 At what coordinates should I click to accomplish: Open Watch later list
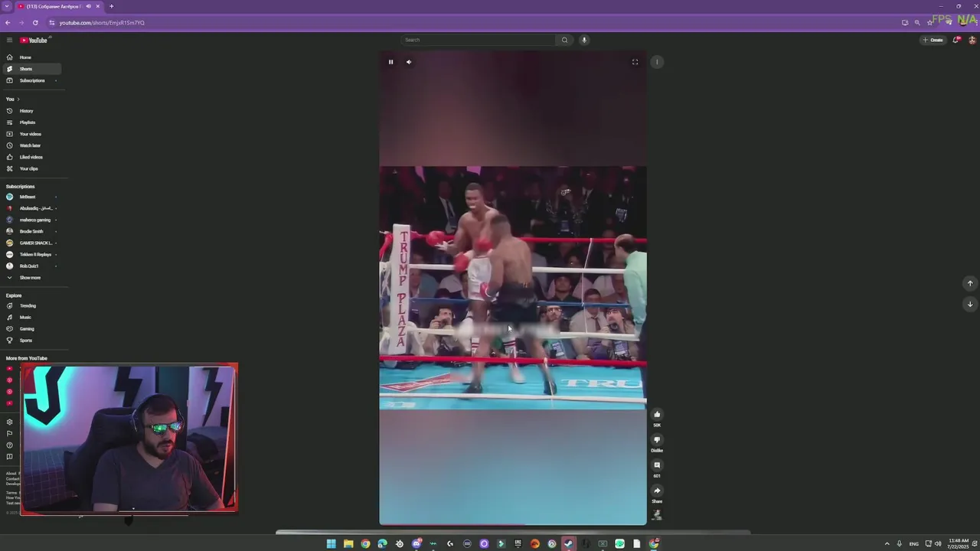click(31, 145)
